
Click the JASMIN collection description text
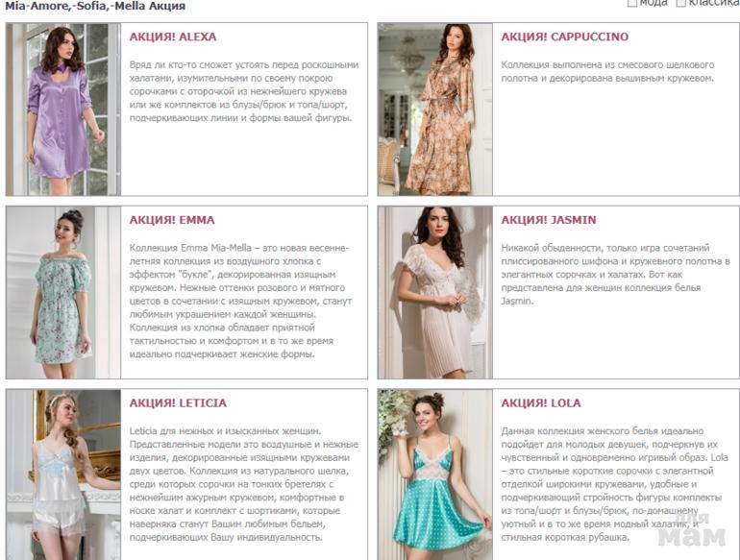pos(615,274)
